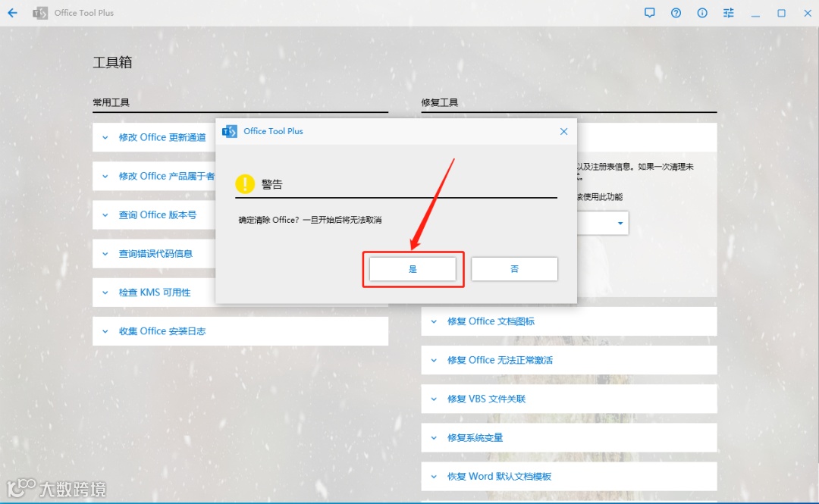Open the dropdown behind the dialog
Viewport: 819px width, 504px height.
[620, 223]
